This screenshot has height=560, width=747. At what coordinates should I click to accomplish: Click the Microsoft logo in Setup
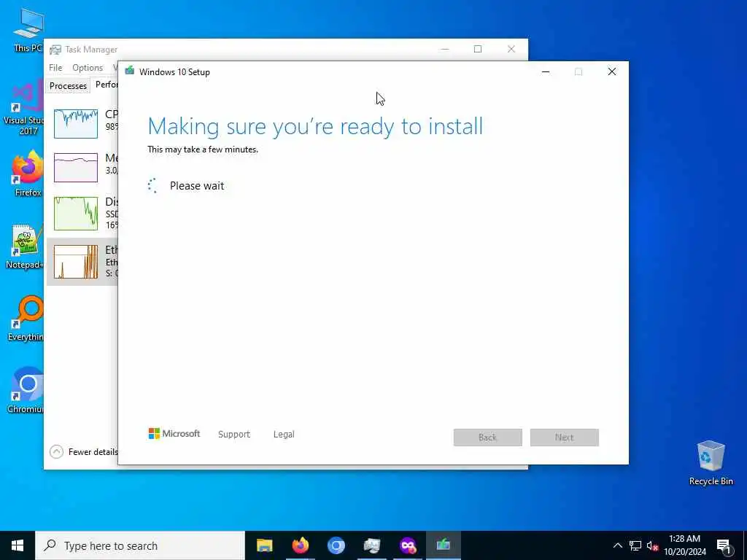[x=174, y=433]
